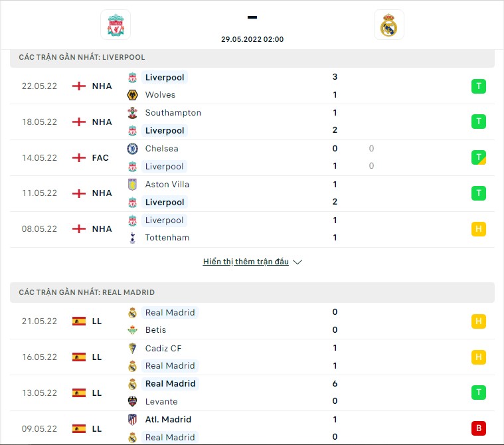The height and width of the screenshot is (445, 504).
Task: Select the Southampton team logo
Action: click(x=132, y=113)
